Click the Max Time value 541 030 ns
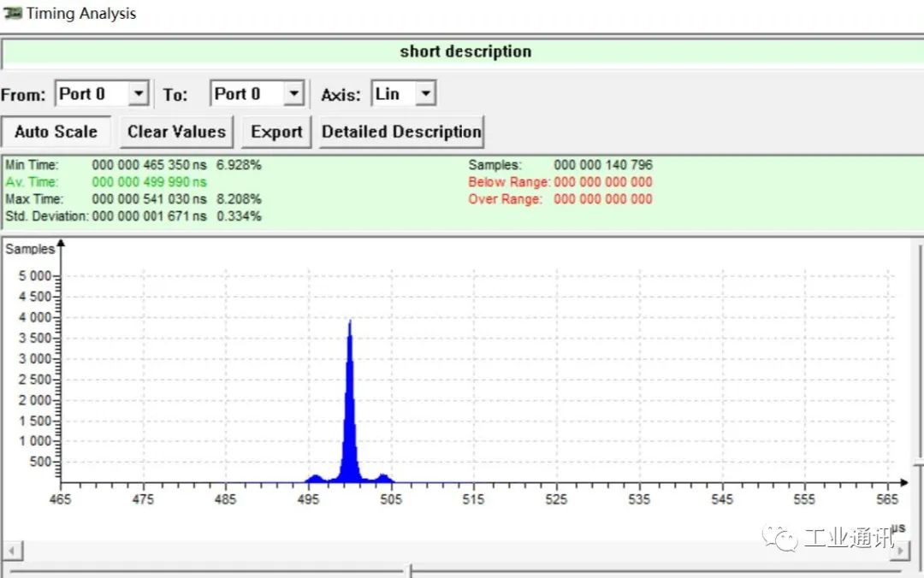924x578 pixels. point(149,199)
